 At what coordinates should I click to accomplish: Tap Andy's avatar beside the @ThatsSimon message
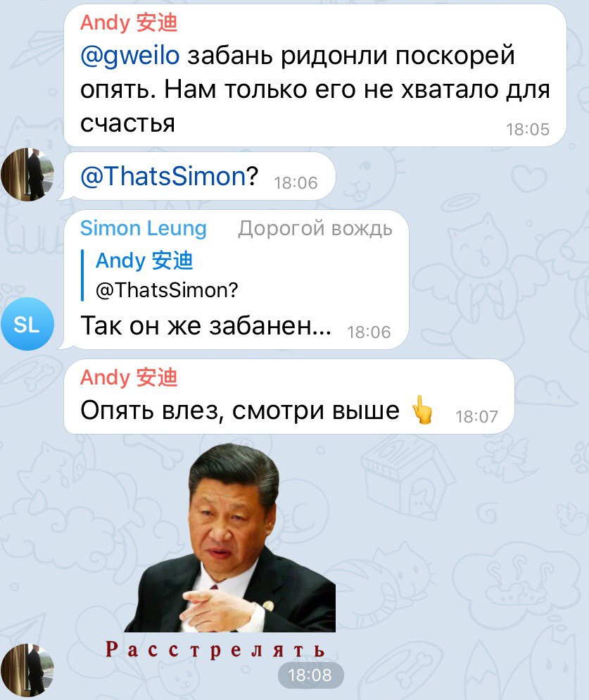point(27,174)
